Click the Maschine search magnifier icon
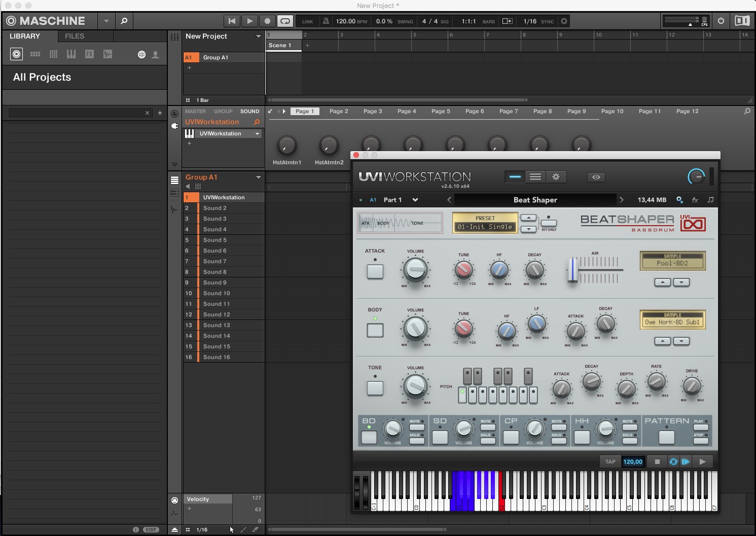This screenshot has width=756, height=536. click(124, 21)
